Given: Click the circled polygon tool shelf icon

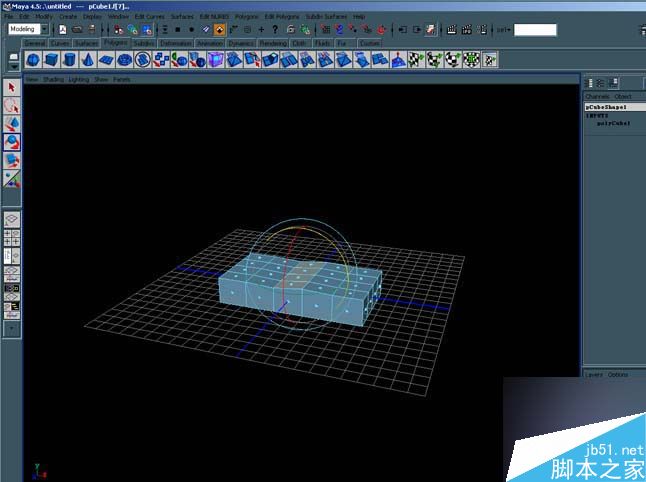Looking at the screenshot, I should [x=143, y=60].
